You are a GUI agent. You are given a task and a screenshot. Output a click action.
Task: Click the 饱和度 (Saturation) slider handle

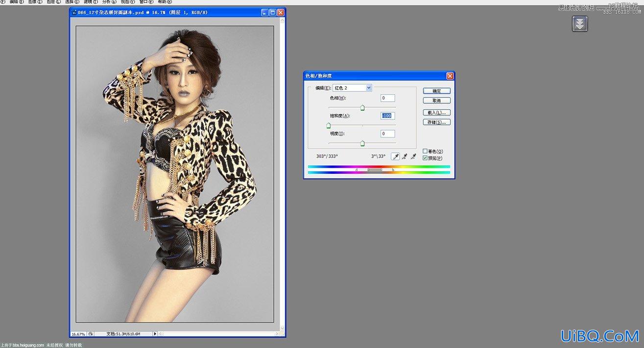tap(329, 126)
